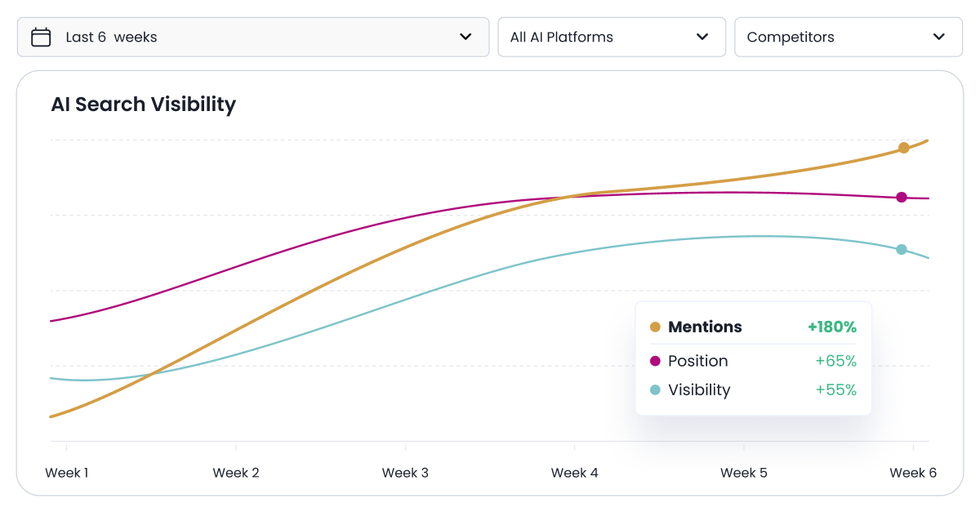980x512 pixels.
Task: Click the calendar icon
Action: [x=40, y=37]
